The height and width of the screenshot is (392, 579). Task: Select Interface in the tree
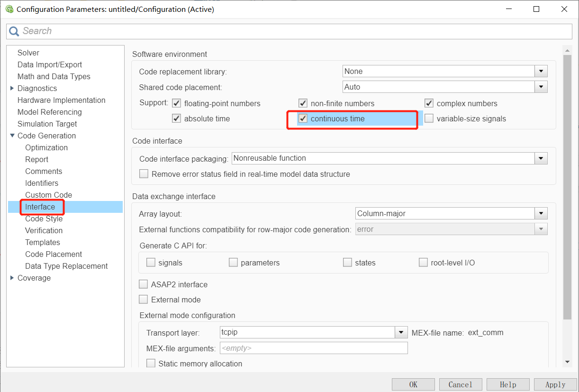(40, 207)
